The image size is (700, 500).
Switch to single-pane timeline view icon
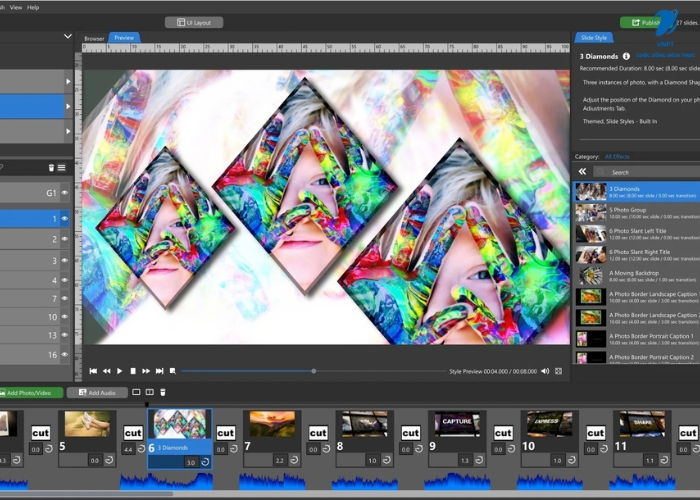click(x=136, y=392)
